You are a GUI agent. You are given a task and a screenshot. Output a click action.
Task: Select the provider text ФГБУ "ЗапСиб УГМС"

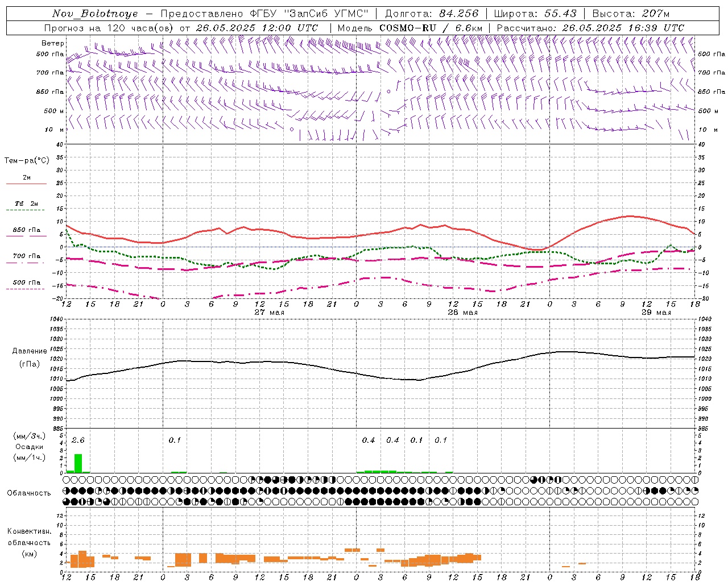309,14
